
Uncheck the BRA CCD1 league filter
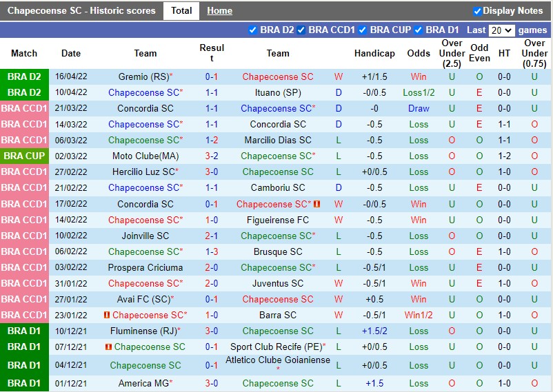click(x=301, y=30)
